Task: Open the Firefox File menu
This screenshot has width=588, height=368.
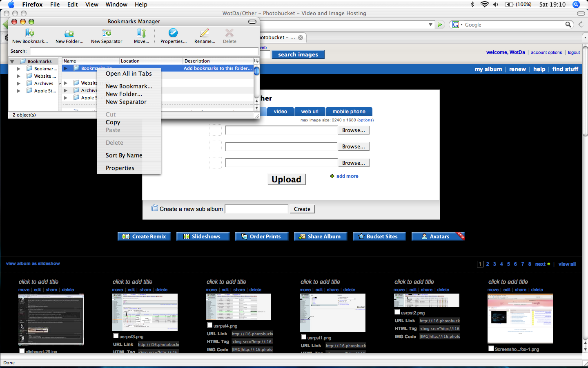Action: point(55,4)
